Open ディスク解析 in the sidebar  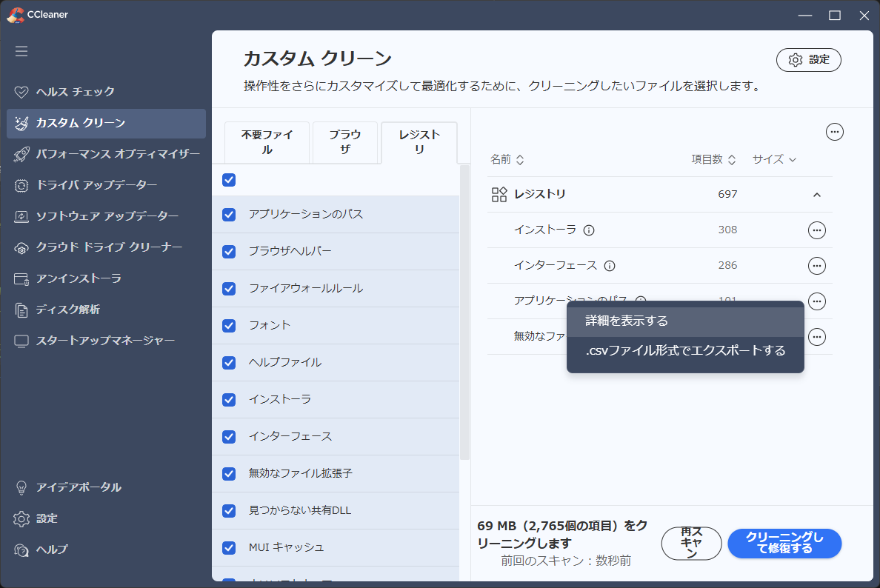pyautogui.click(x=106, y=310)
